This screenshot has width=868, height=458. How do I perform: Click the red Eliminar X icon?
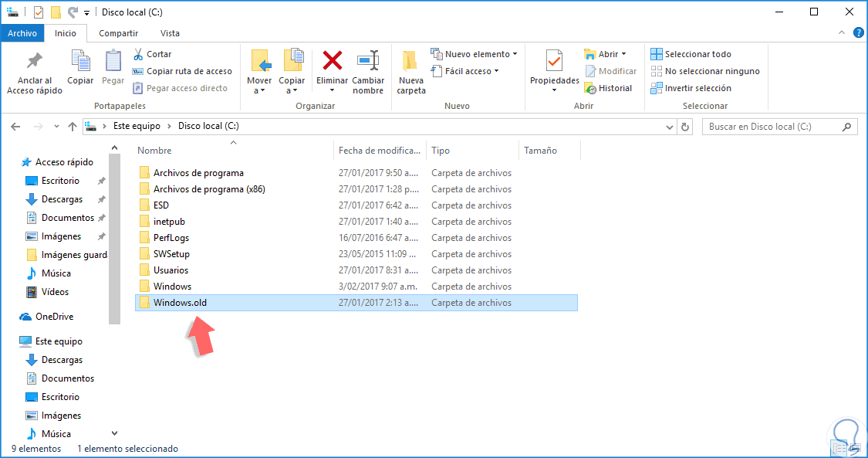coord(332,60)
